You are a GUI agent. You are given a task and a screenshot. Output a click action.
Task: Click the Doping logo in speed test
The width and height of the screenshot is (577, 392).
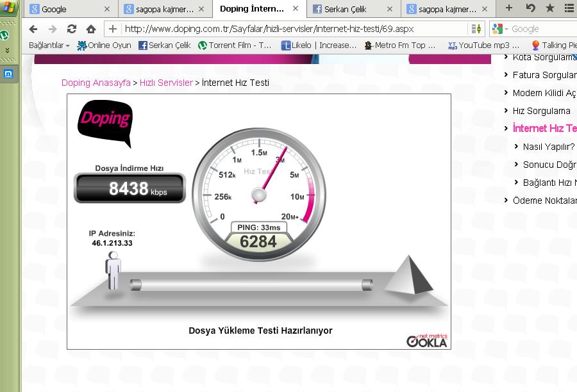coord(105,120)
